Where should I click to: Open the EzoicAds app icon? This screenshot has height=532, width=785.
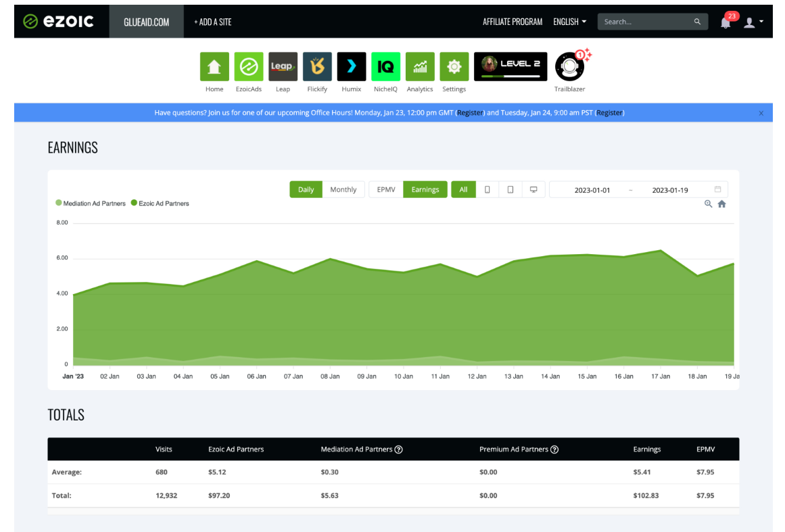click(x=249, y=66)
